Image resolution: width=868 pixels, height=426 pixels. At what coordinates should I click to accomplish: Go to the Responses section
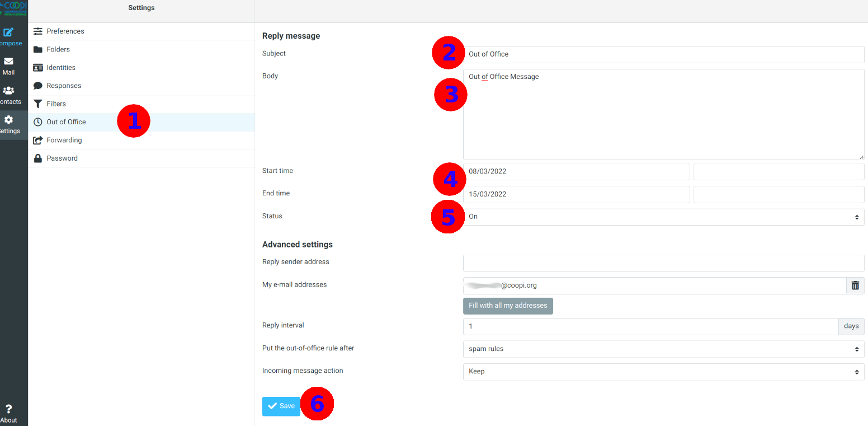click(64, 86)
